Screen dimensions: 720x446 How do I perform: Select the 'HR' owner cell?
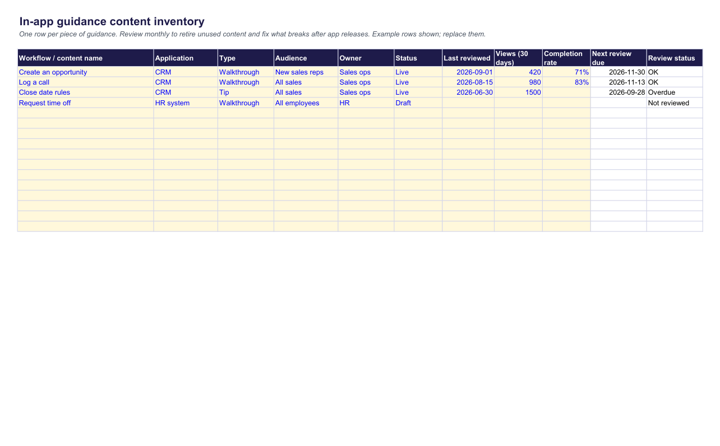point(366,103)
